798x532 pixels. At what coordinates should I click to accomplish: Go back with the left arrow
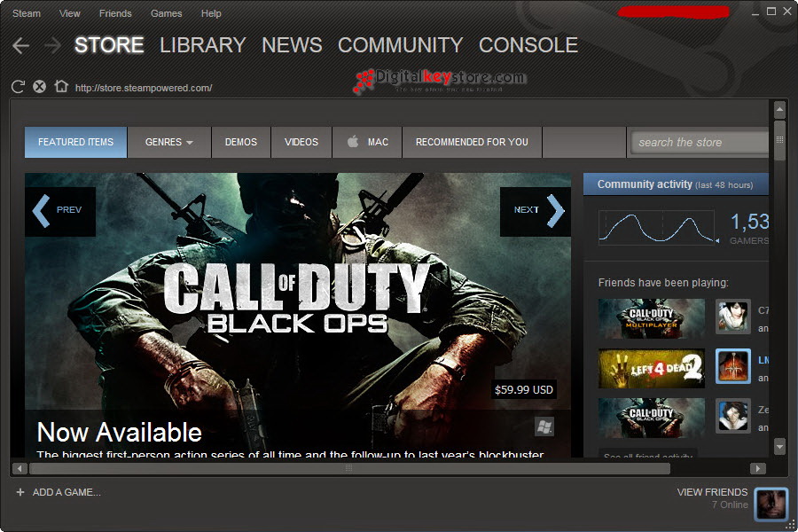21,46
